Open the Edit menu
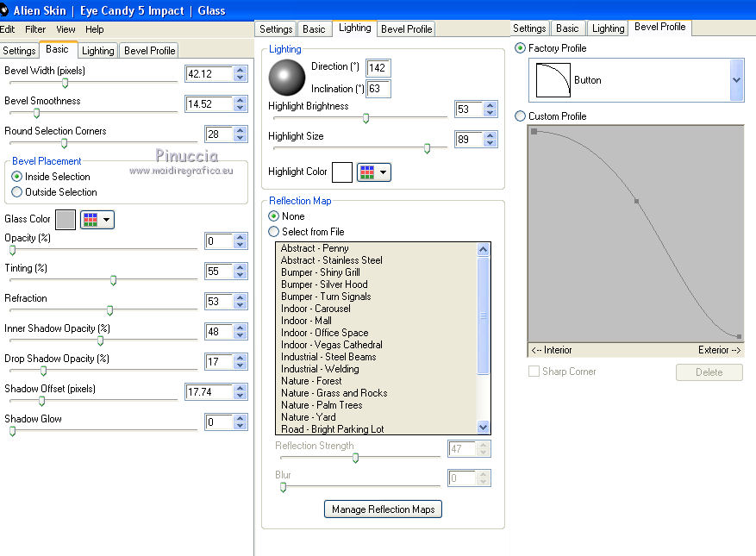This screenshot has width=756, height=556. coord(7,29)
